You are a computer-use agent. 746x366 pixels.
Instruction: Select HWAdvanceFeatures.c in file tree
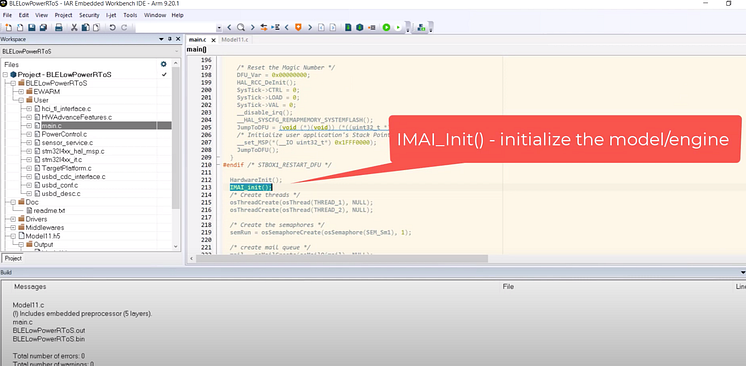click(x=76, y=117)
